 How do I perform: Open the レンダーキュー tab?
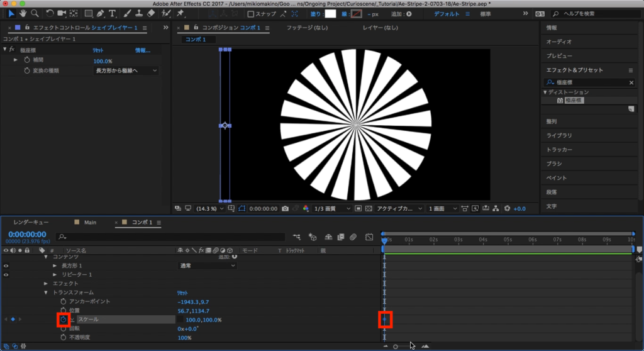30,223
